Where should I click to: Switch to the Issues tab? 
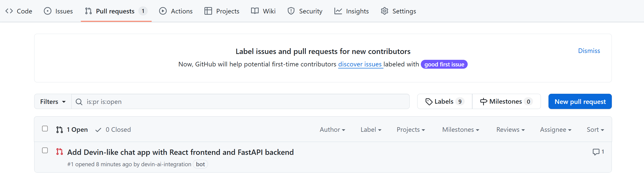58,11
